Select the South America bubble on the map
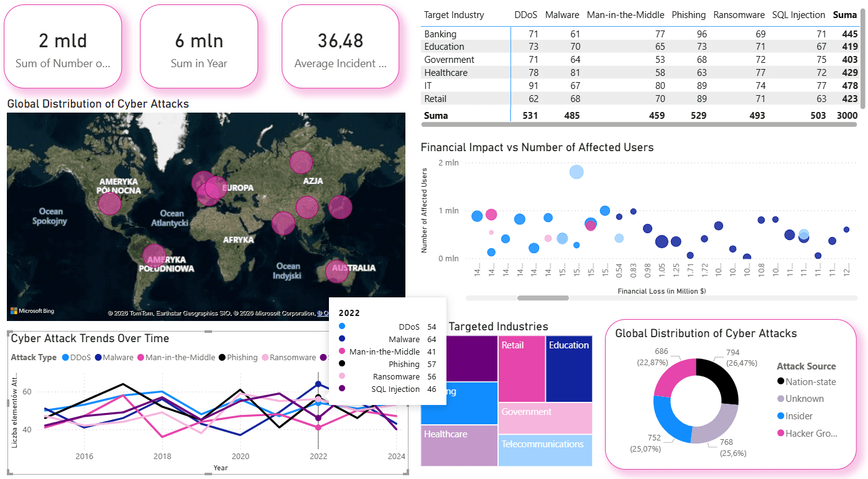 (154, 256)
